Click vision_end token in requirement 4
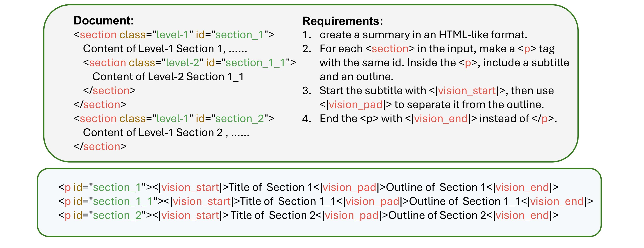 [441, 119]
